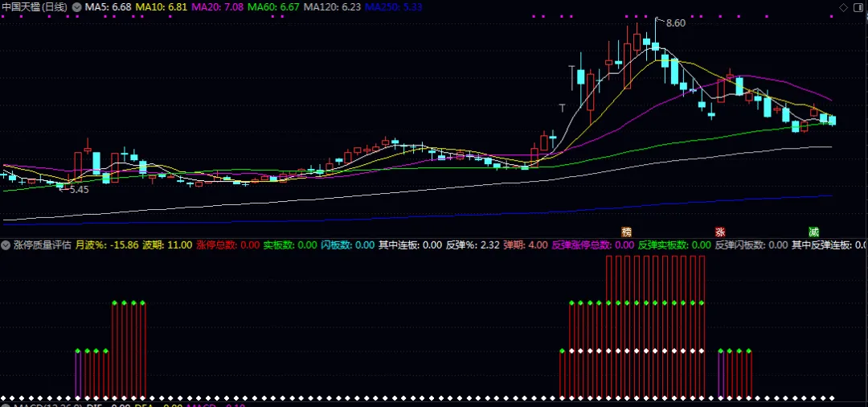
Task: Click the 反弹%: 2.32 value
Action: coord(473,245)
